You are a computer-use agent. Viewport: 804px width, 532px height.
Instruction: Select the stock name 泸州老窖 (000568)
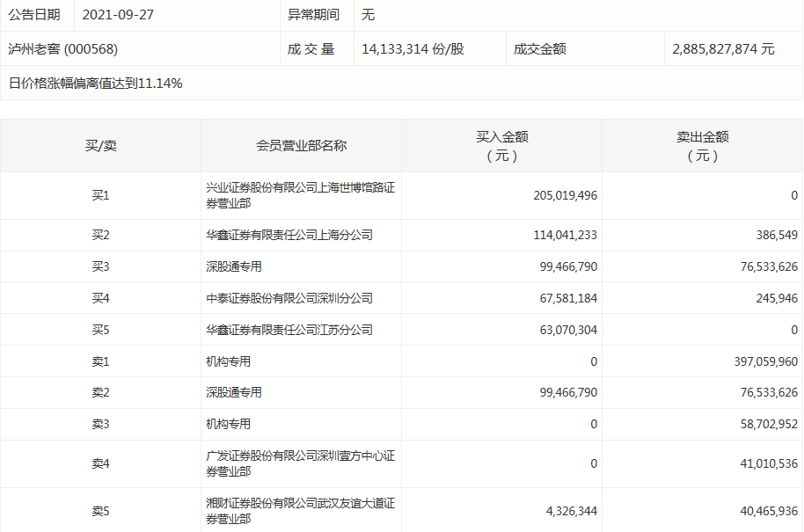pyautogui.click(x=63, y=49)
